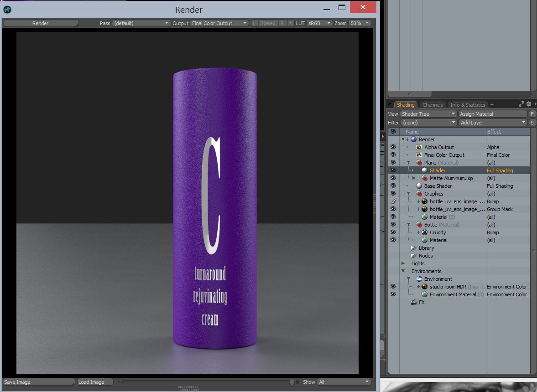
Task: Click the Final Color Output icon
Action: click(x=419, y=155)
